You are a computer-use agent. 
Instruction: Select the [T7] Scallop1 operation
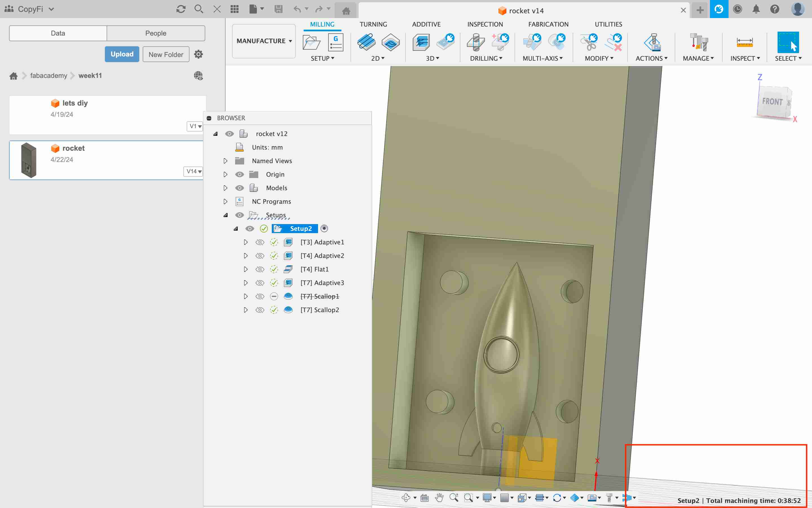pyautogui.click(x=319, y=296)
